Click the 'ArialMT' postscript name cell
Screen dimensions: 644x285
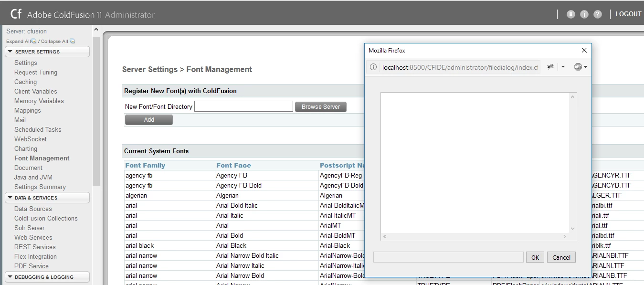330,225
